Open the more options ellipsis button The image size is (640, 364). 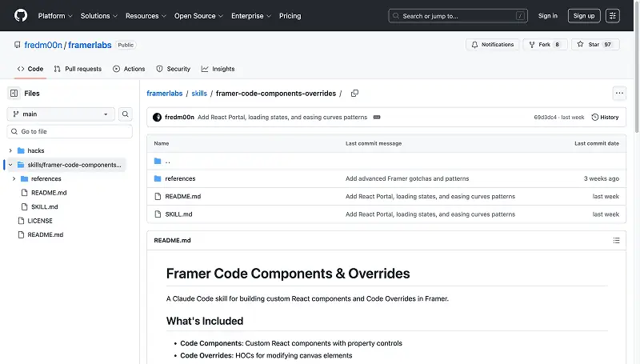click(x=619, y=94)
